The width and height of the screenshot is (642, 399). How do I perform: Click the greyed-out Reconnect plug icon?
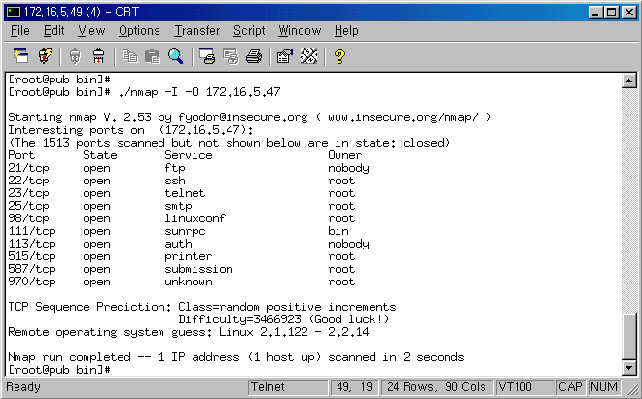pyautogui.click(x=75, y=56)
